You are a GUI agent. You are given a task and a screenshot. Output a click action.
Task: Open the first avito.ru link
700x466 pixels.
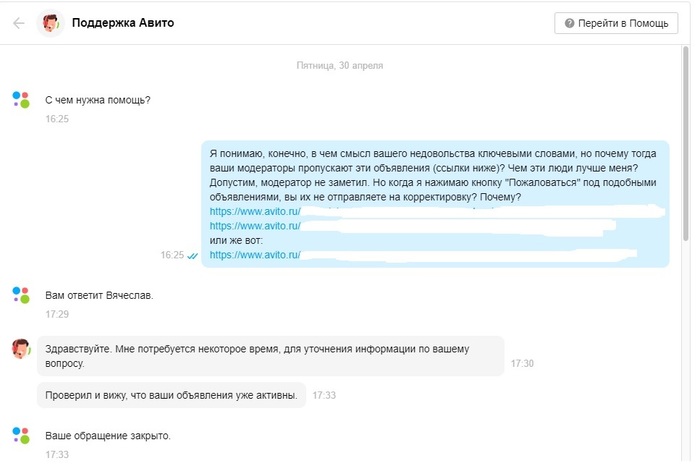(255, 212)
